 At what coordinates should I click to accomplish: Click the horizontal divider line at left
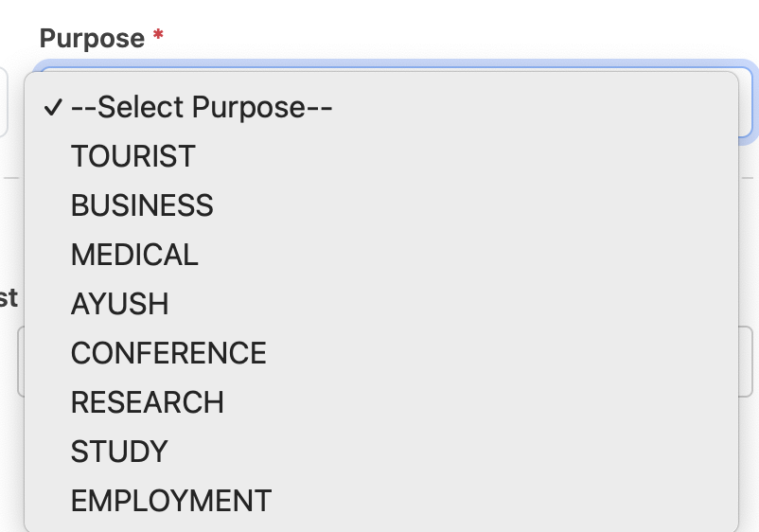9,177
